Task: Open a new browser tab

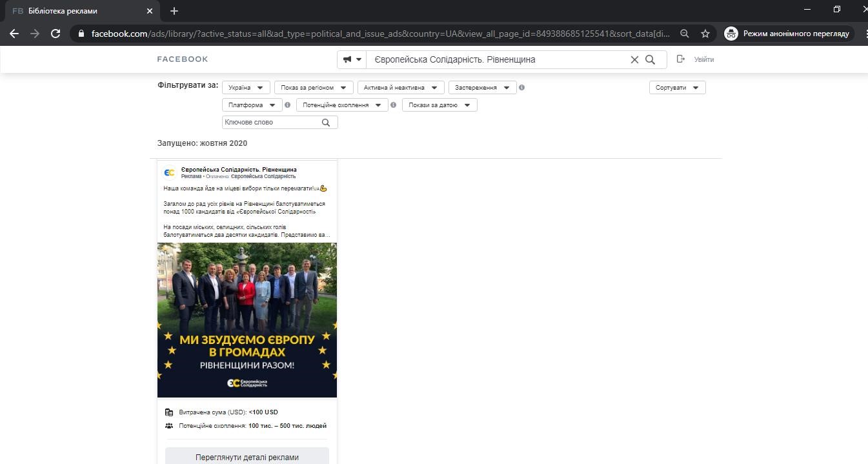Action: pyautogui.click(x=174, y=11)
